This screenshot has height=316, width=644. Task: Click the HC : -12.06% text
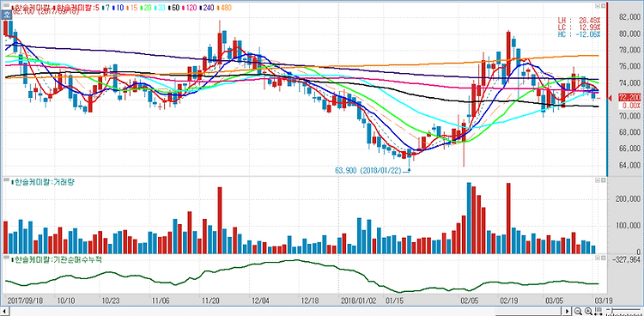point(579,34)
